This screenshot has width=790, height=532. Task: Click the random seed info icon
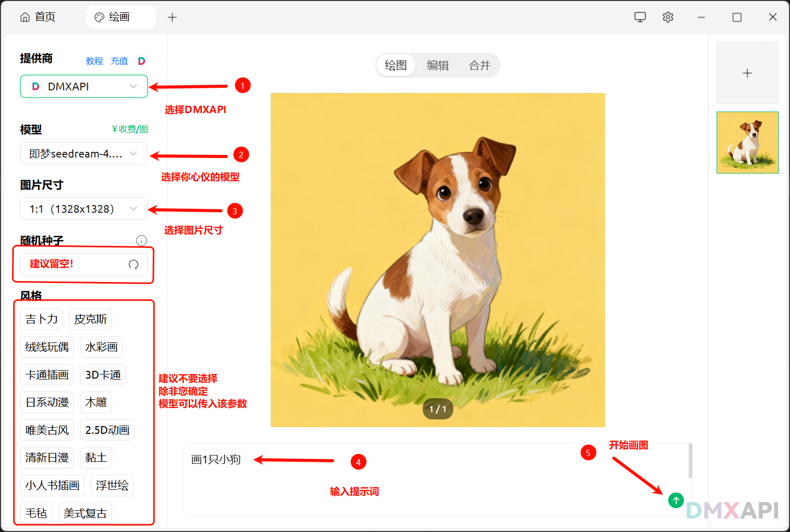pyautogui.click(x=141, y=241)
